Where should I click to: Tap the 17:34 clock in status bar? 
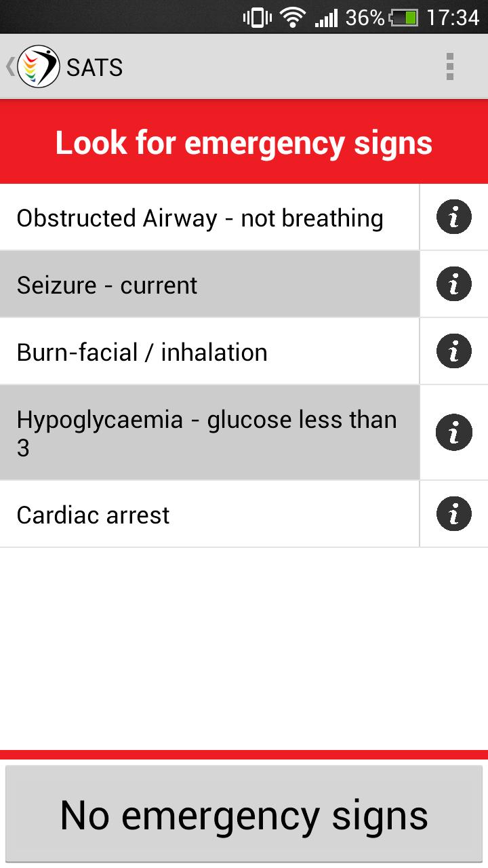pos(453,17)
